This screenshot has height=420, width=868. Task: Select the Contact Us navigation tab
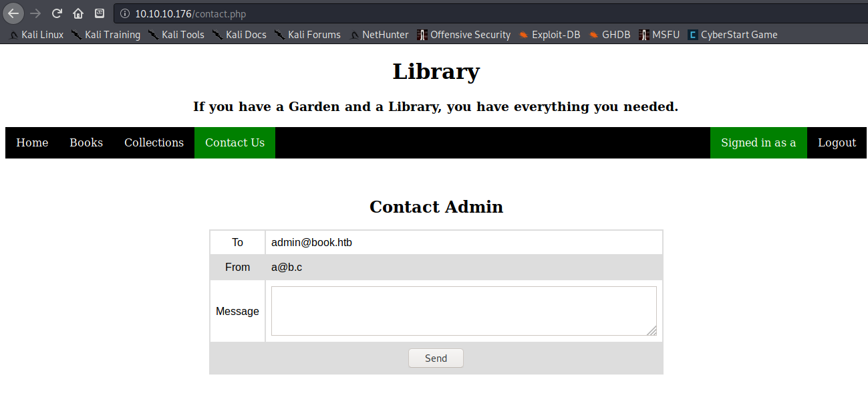tap(235, 142)
